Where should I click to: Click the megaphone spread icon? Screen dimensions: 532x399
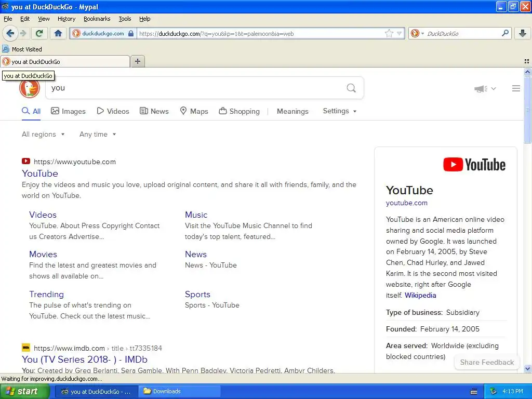481,88
